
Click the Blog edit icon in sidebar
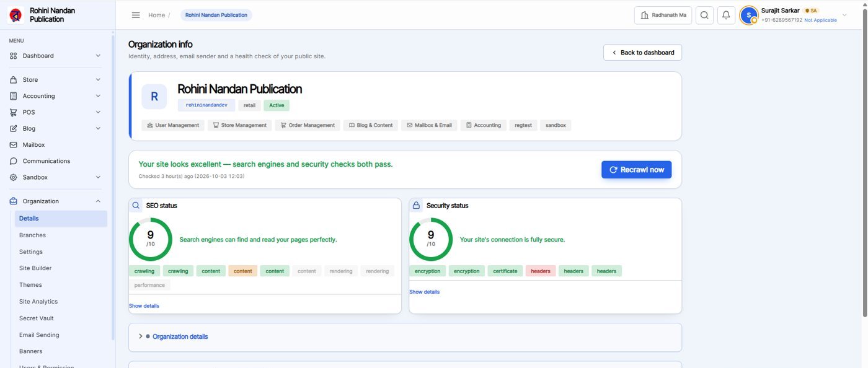point(14,128)
